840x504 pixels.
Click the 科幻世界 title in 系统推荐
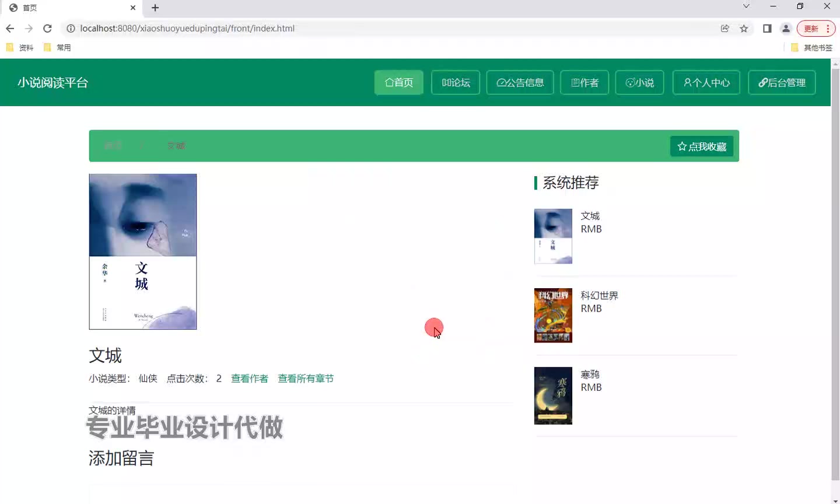tap(600, 295)
